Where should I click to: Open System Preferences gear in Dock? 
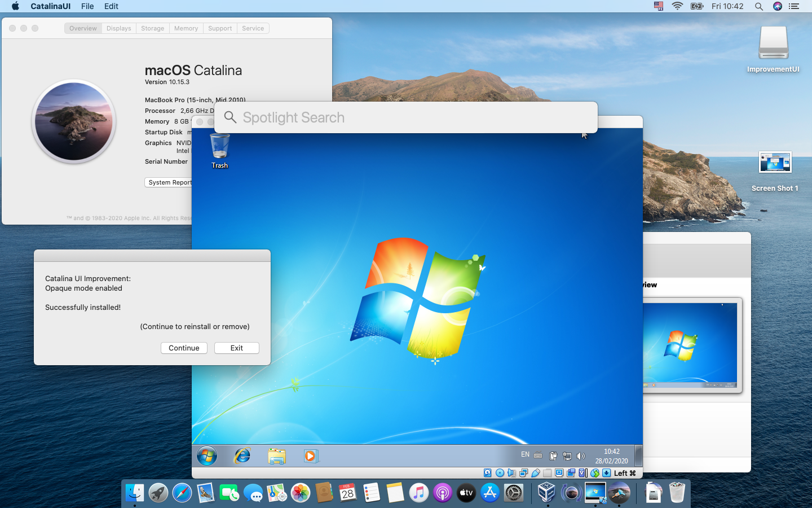pyautogui.click(x=514, y=493)
